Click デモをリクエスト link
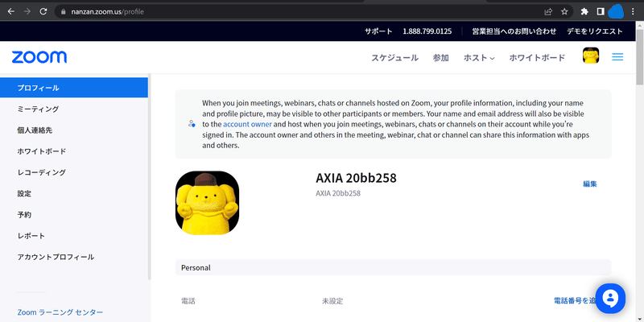Screen dimensions: 644x322 point(595,31)
